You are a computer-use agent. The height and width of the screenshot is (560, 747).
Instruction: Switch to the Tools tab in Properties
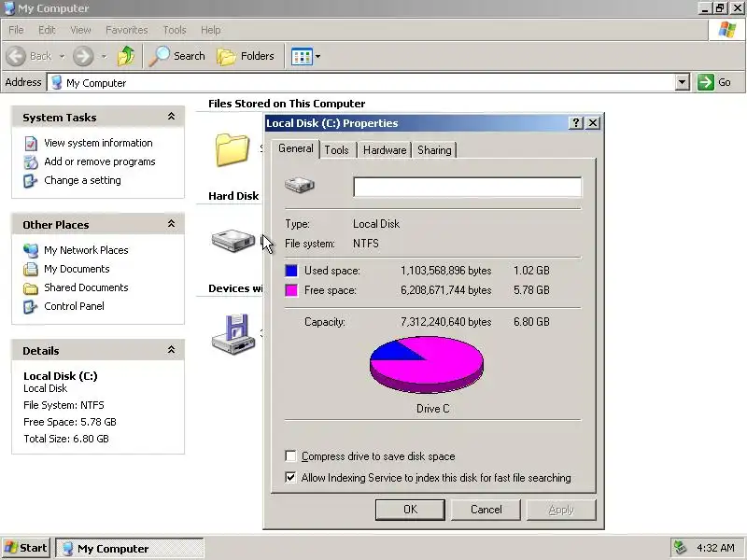[x=337, y=150]
